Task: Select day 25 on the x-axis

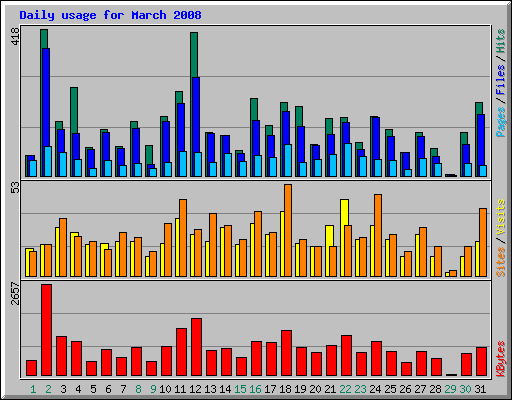Action: [390, 389]
